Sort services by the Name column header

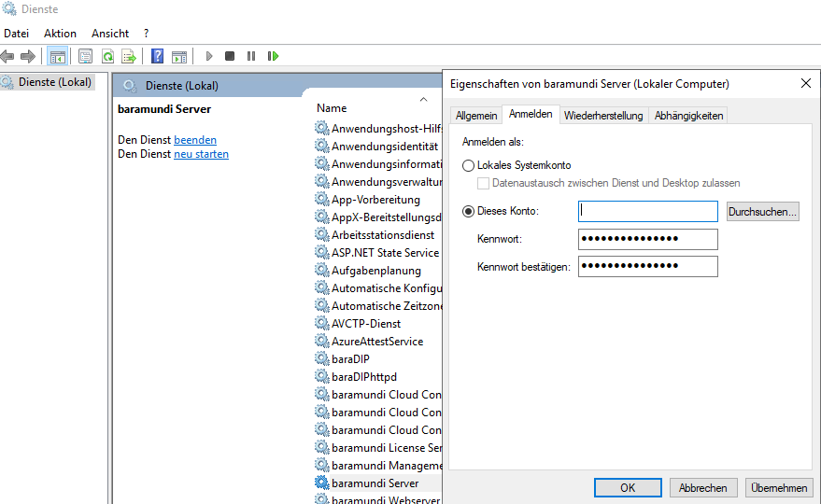[x=332, y=108]
